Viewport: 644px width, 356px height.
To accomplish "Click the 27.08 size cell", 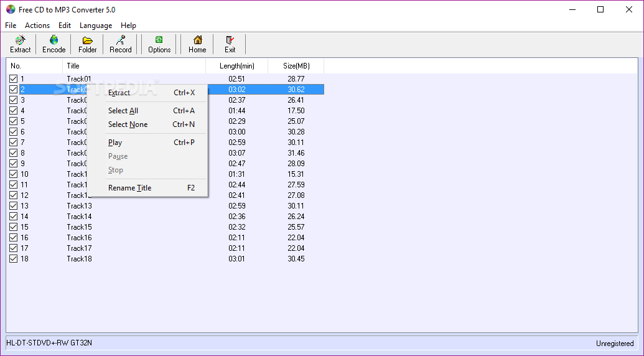I will pyautogui.click(x=296, y=195).
